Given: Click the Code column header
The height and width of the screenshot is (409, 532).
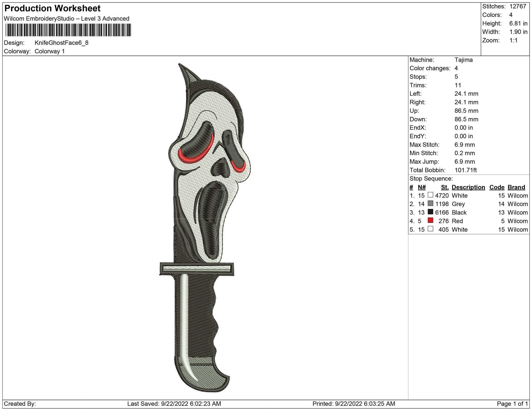Looking at the screenshot, I should (x=497, y=187).
